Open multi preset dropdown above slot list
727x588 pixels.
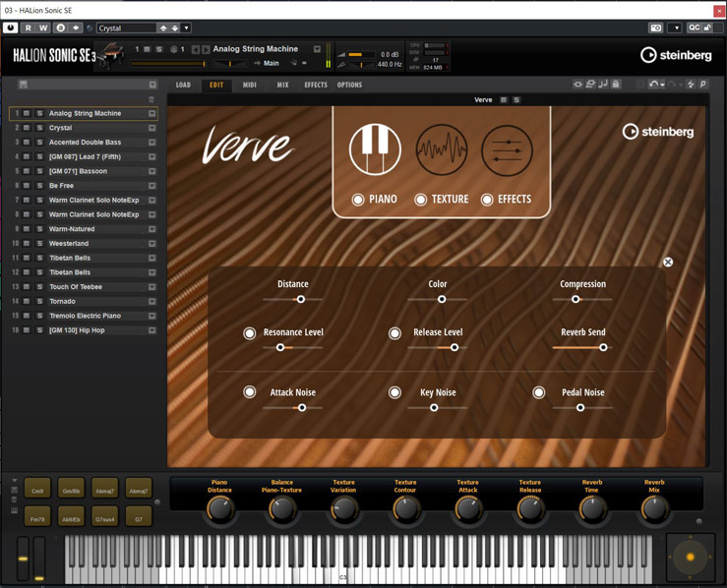[152, 85]
